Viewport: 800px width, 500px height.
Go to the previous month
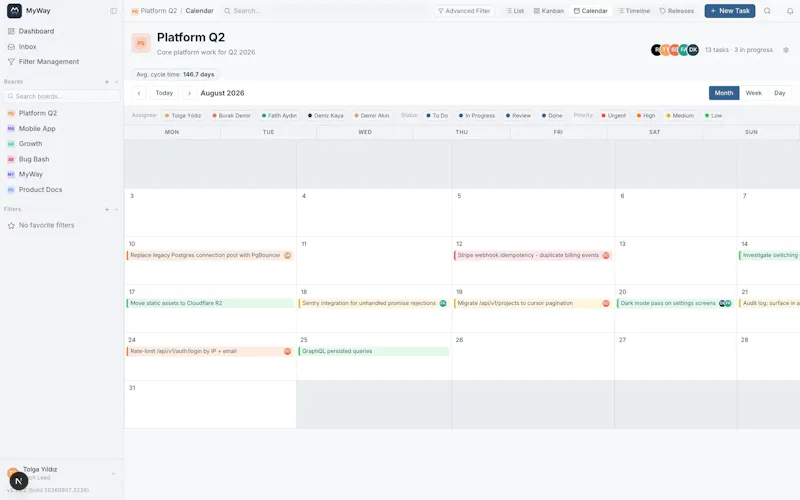tap(139, 93)
